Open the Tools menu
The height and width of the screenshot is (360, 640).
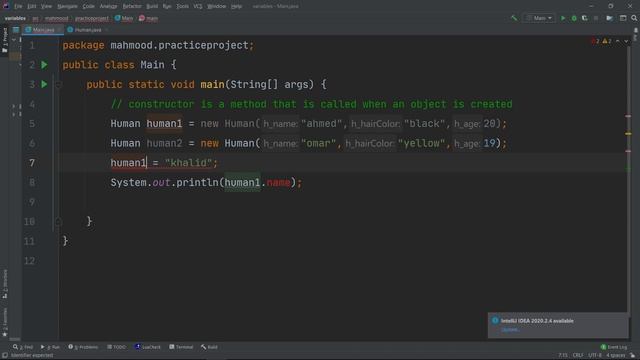click(182, 6)
